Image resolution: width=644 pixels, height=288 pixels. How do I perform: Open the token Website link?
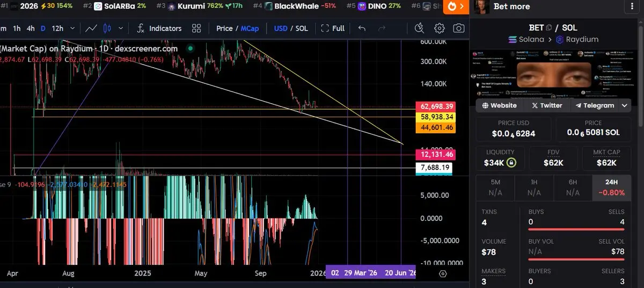pyautogui.click(x=499, y=105)
